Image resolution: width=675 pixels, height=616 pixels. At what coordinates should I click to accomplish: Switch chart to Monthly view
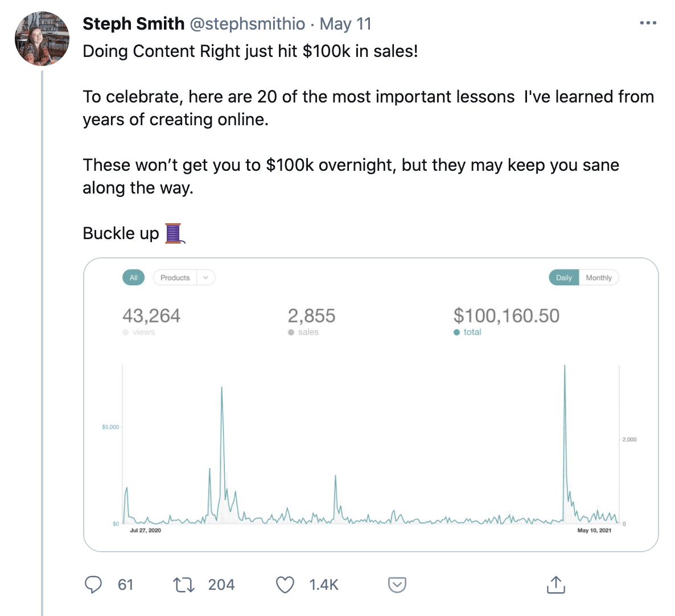(599, 278)
